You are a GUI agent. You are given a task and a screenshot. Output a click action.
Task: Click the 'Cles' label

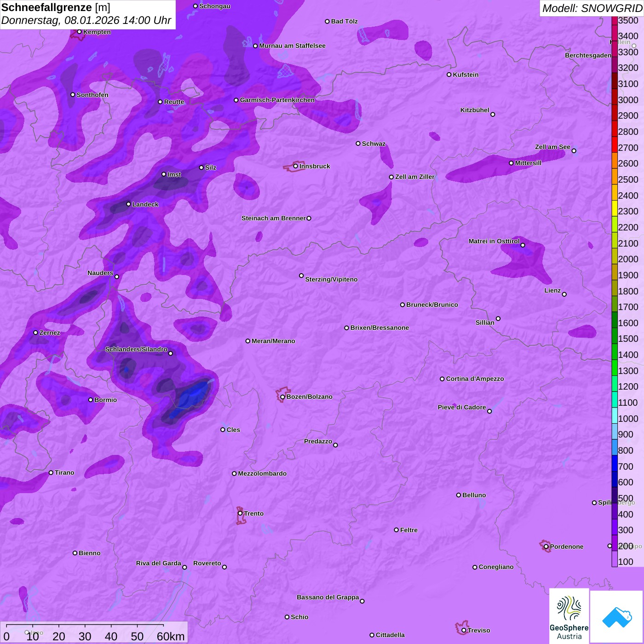(233, 430)
